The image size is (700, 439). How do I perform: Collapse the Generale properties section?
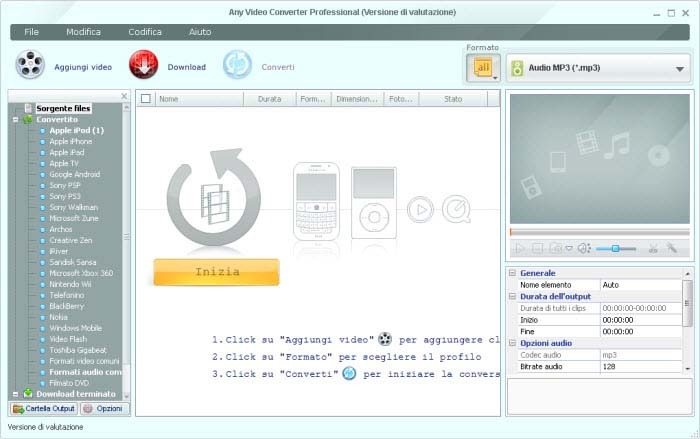pos(512,273)
